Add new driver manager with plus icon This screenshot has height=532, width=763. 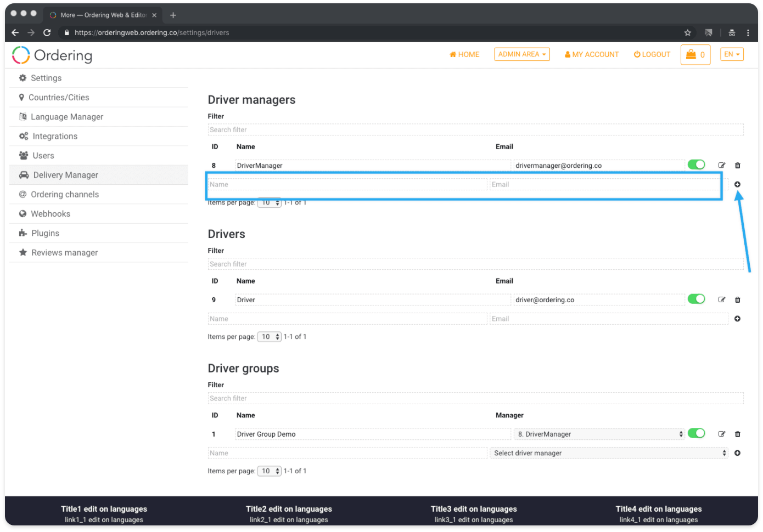click(x=738, y=184)
